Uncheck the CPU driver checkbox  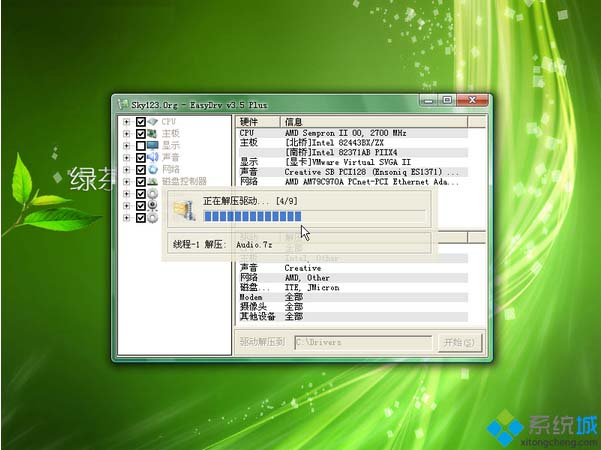tap(141, 122)
